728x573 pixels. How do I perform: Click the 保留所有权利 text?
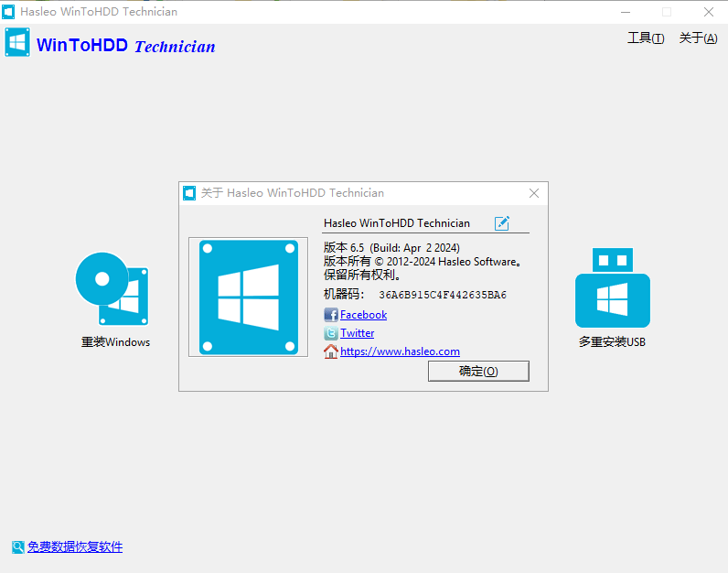(362, 275)
